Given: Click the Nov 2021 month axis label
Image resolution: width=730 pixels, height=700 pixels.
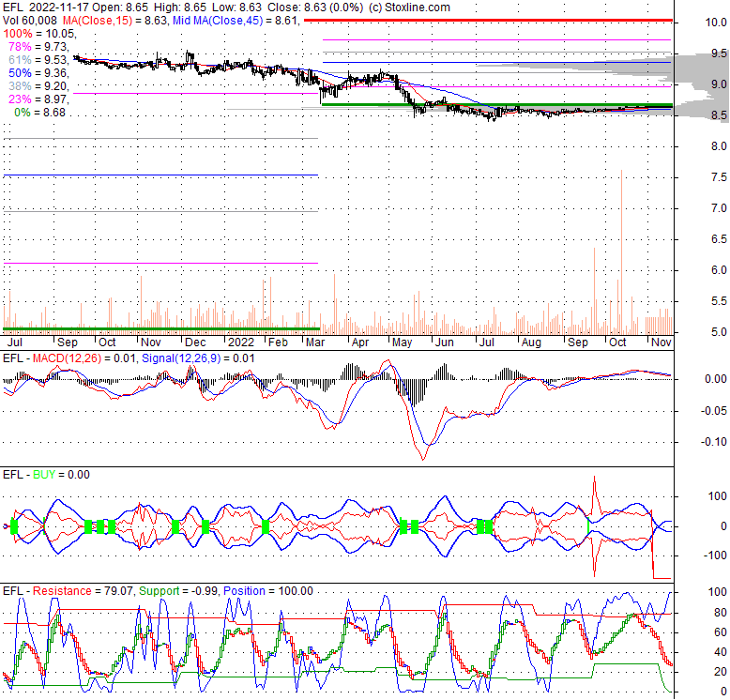Looking at the screenshot, I should tap(151, 342).
